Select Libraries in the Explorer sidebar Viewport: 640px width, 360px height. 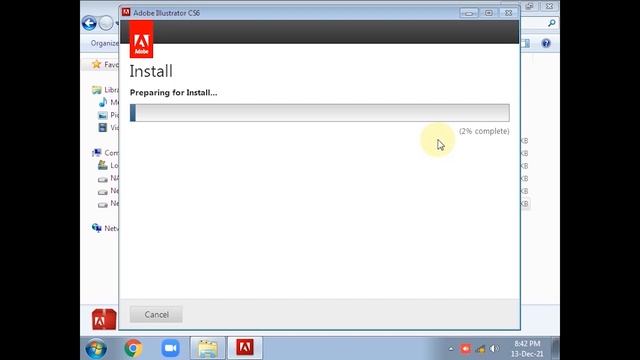[105, 90]
